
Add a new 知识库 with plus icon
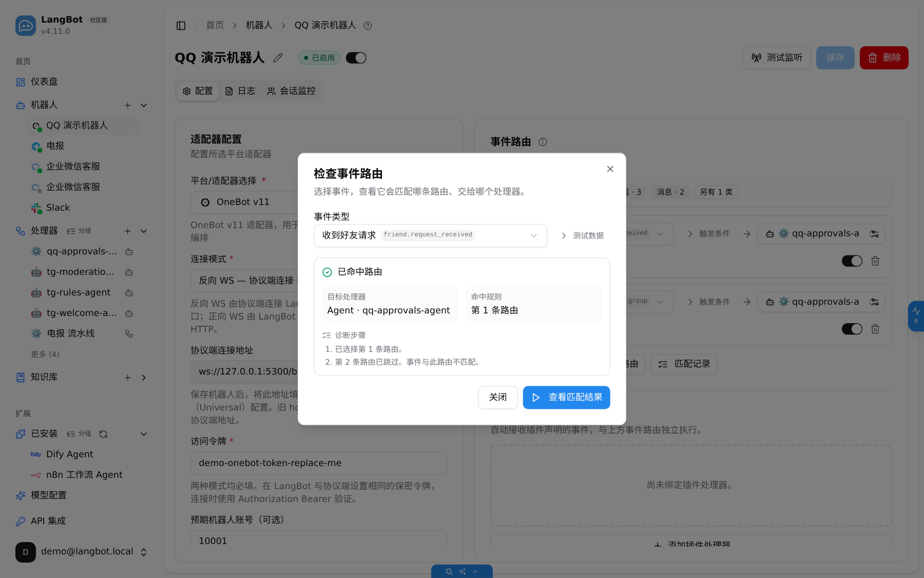tap(127, 378)
